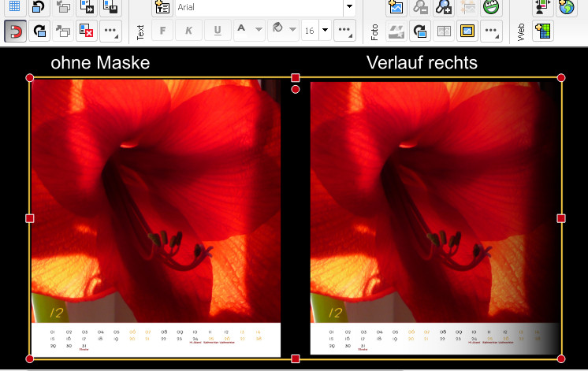This screenshot has height=371, width=588.
Task: Click the top-left corner selection handle
Action: click(30, 77)
